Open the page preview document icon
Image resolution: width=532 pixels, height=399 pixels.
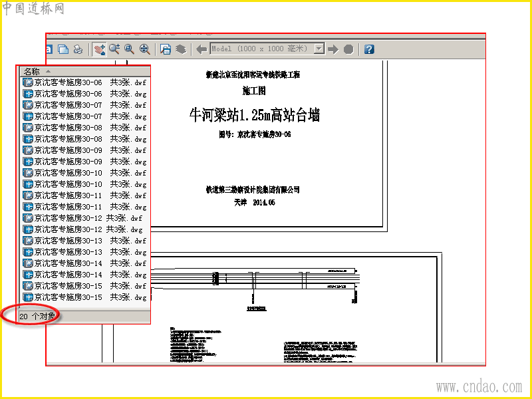tap(166, 49)
